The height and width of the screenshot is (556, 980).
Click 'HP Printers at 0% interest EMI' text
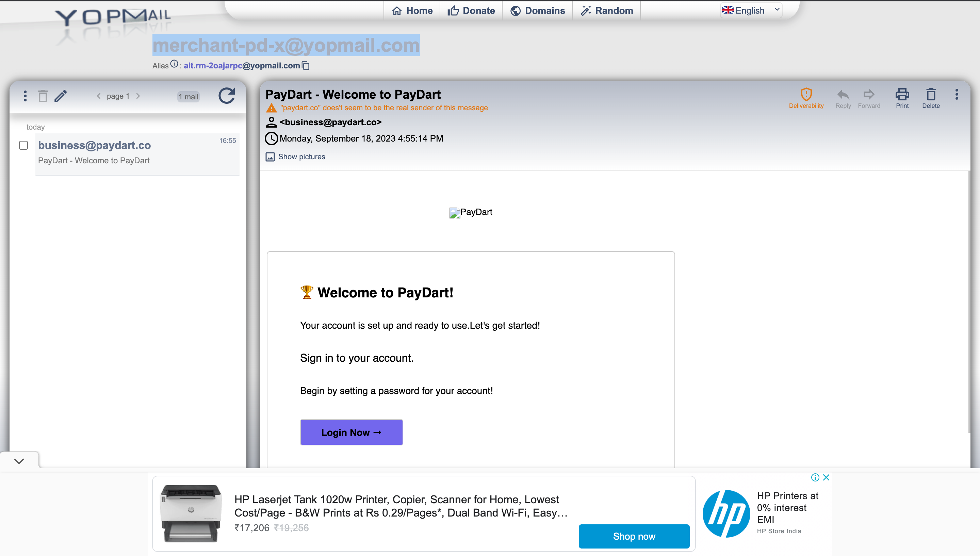[x=787, y=507]
